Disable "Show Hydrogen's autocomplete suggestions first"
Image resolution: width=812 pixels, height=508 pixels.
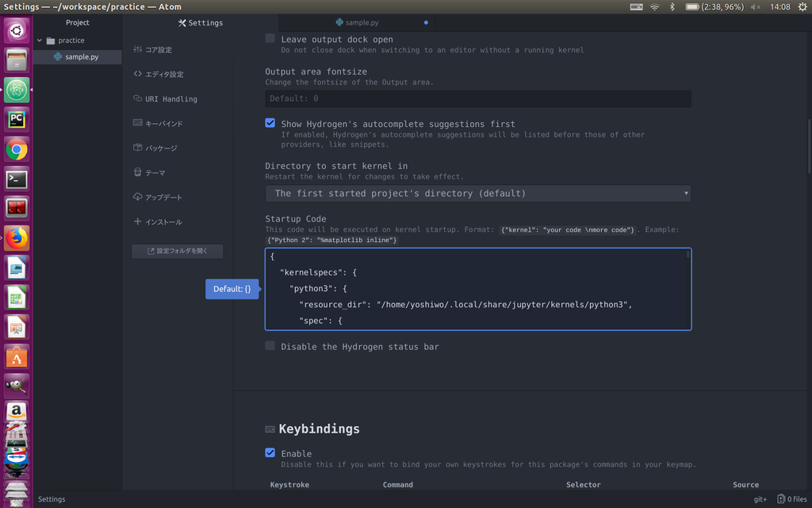click(x=270, y=123)
